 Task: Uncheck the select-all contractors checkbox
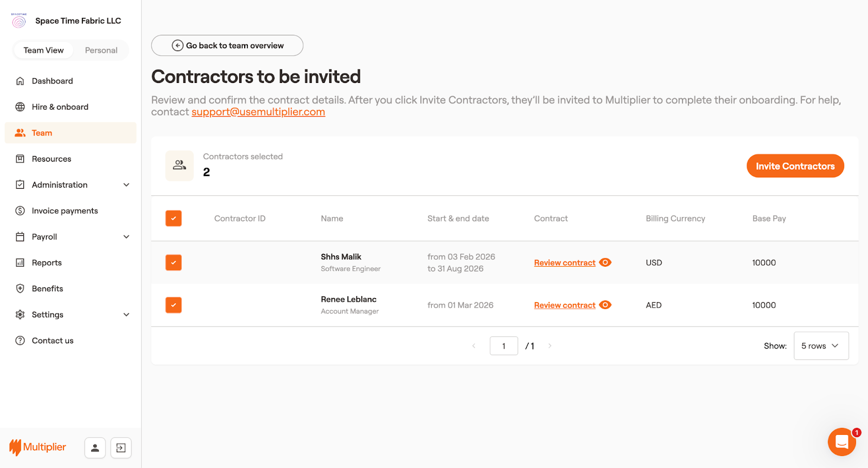174,219
